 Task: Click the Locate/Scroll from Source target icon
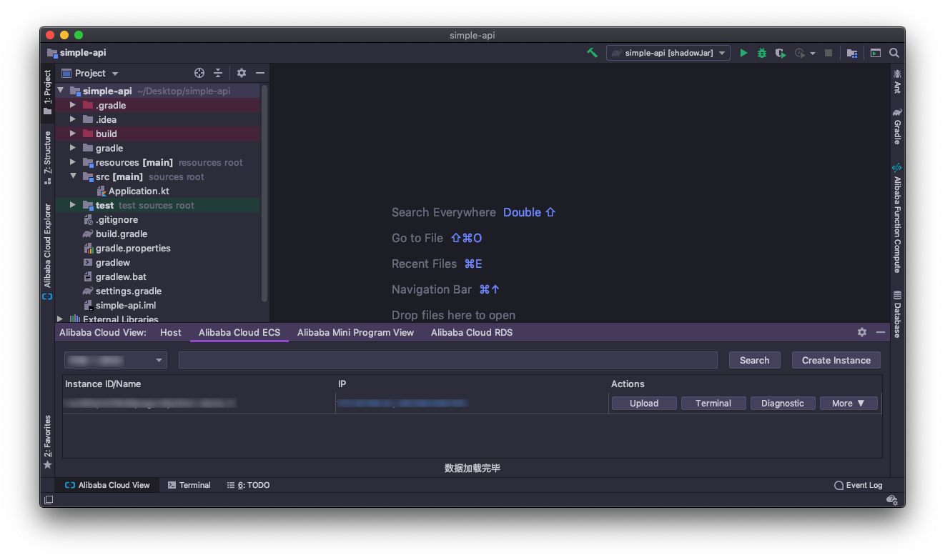click(199, 73)
